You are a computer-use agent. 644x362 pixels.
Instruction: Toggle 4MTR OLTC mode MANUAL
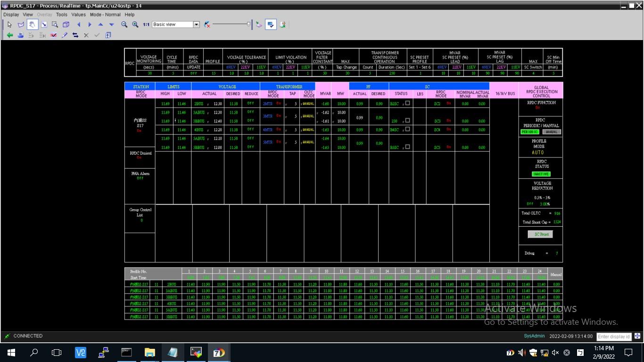coord(308,130)
